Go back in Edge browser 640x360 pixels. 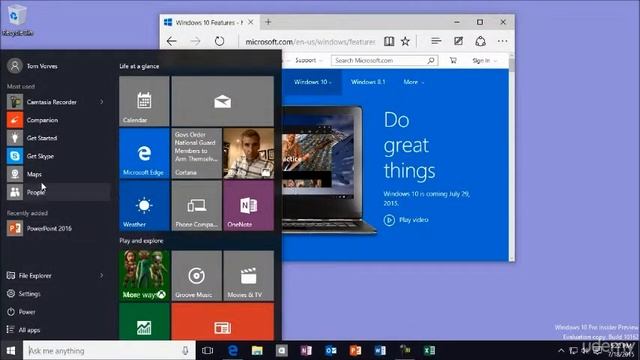pos(172,41)
